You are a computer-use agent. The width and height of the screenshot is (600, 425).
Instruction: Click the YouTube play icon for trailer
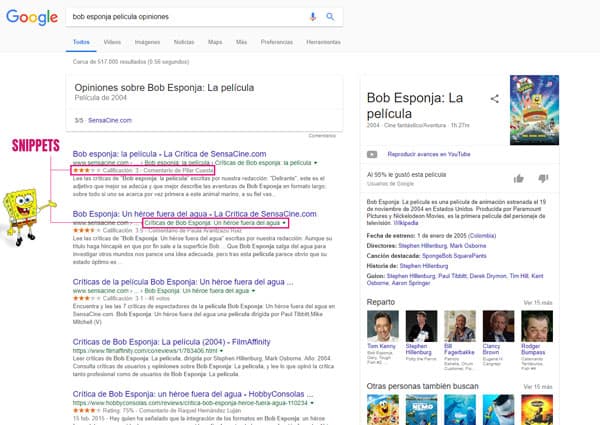coord(372,154)
